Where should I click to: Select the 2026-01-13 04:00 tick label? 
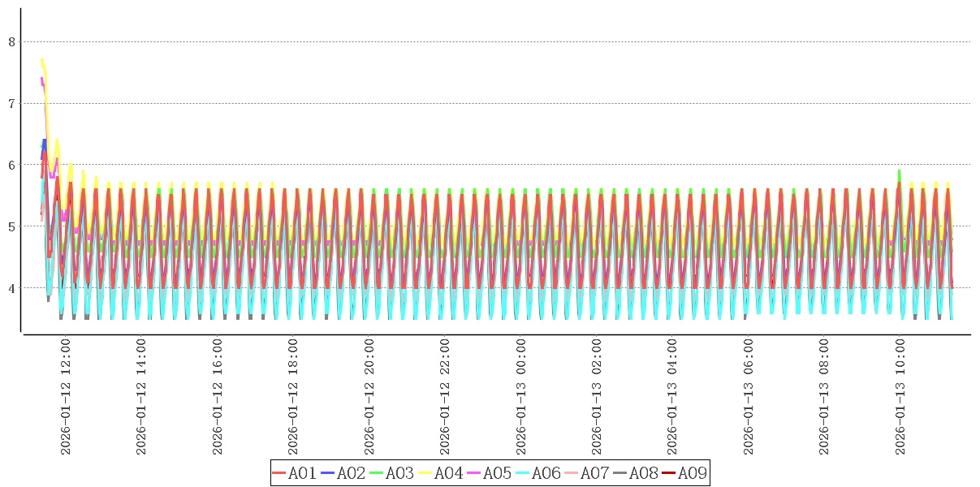tap(672, 397)
